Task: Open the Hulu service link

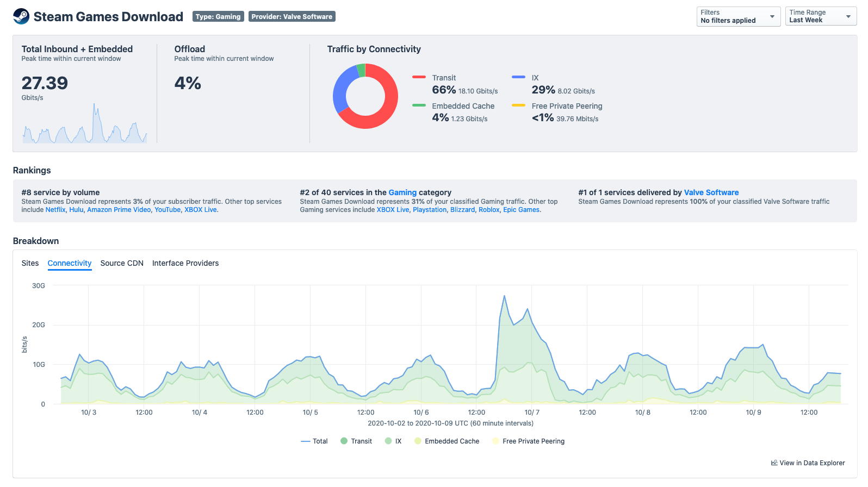Action: tap(76, 210)
